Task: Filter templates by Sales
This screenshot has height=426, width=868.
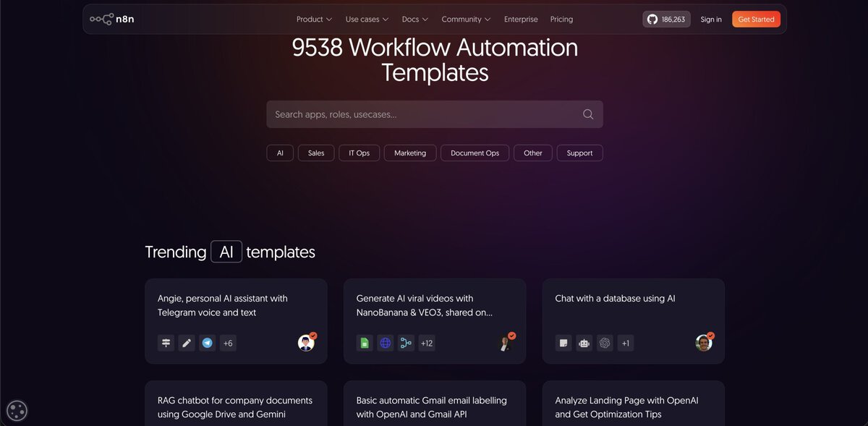Action: click(316, 153)
